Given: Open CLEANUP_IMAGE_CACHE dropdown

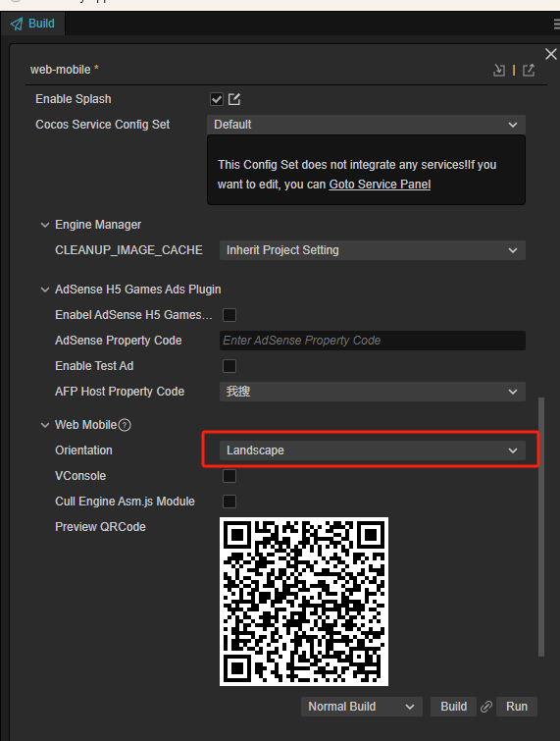Looking at the screenshot, I should [x=372, y=250].
